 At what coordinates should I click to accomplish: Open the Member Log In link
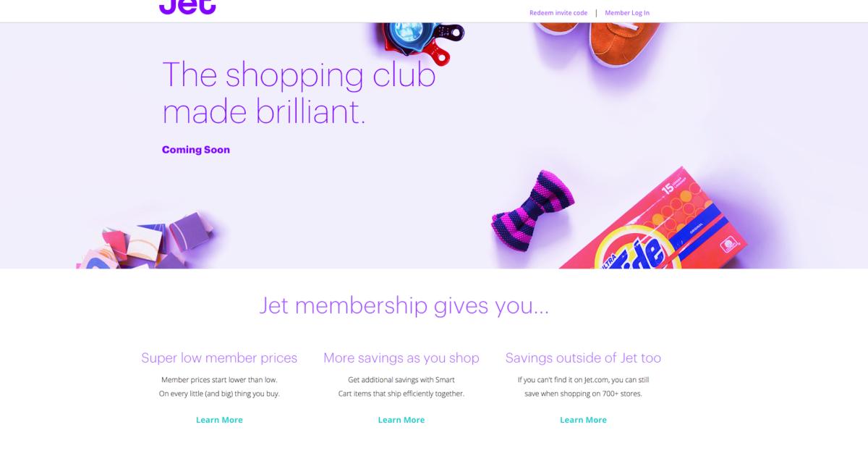pyautogui.click(x=627, y=13)
